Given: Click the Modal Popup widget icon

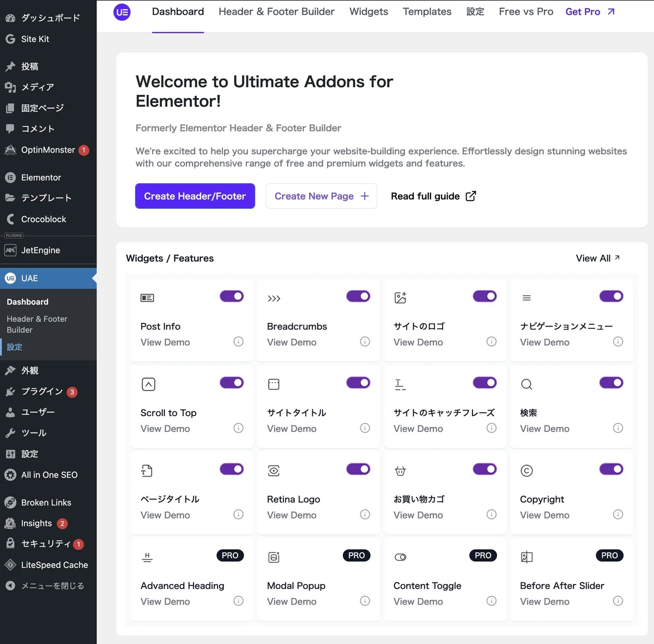Looking at the screenshot, I should [274, 557].
